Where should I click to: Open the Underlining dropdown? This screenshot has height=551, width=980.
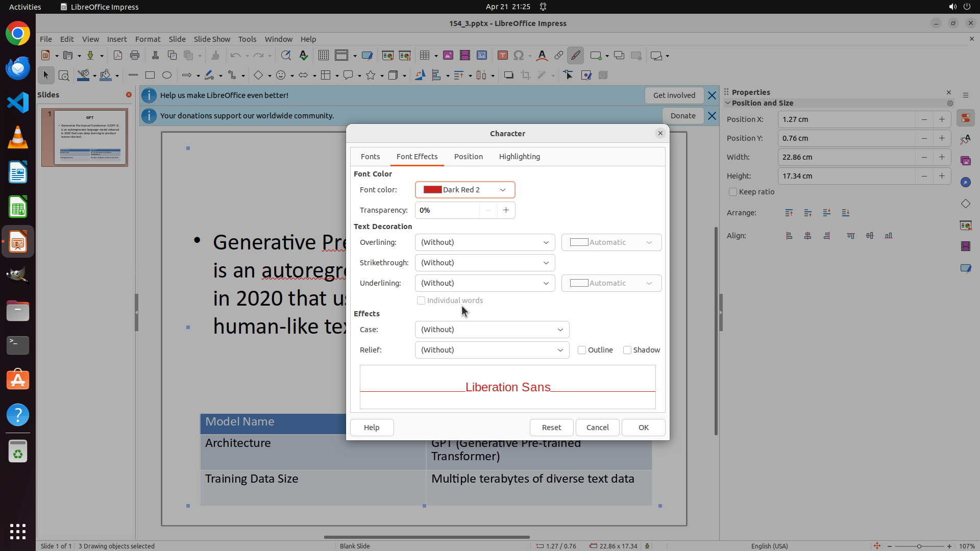tap(484, 283)
